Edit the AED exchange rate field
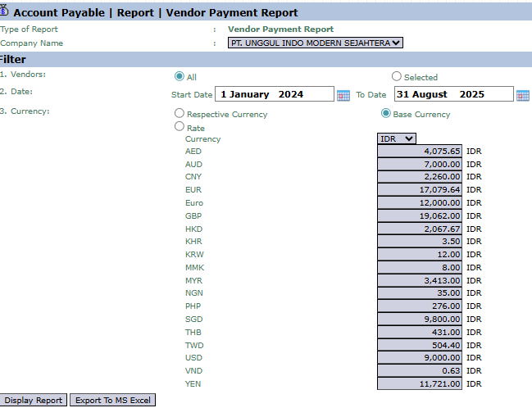This screenshot has width=532, height=408. 420,152
